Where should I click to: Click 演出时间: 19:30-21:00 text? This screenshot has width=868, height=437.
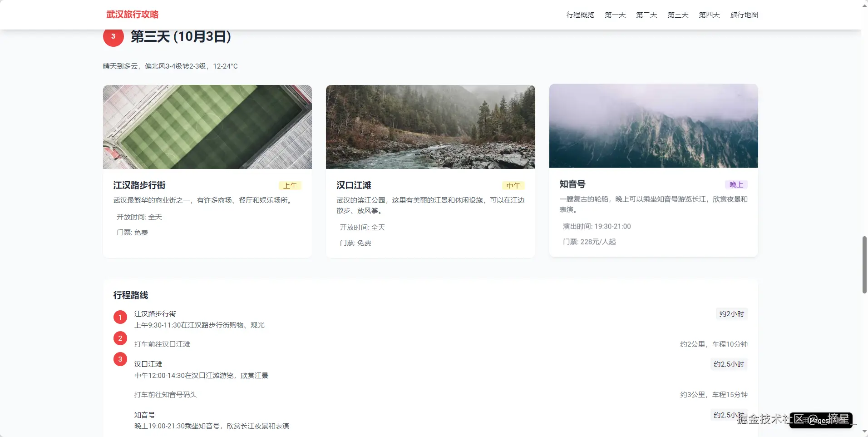[x=597, y=226]
